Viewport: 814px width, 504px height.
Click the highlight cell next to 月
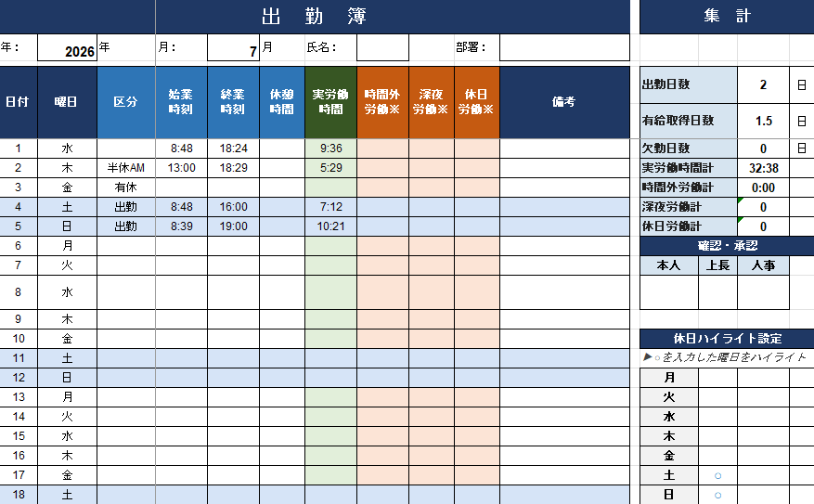pyautogui.click(x=718, y=378)
